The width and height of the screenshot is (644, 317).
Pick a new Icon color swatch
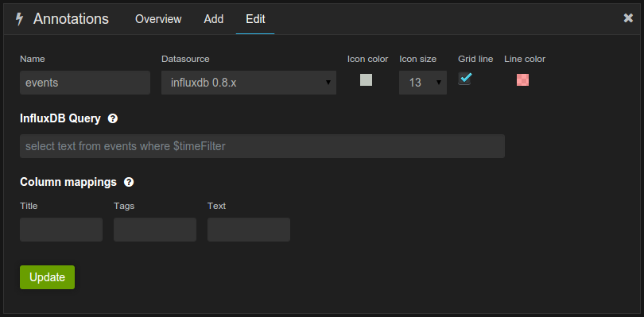(x=366, y=79)
